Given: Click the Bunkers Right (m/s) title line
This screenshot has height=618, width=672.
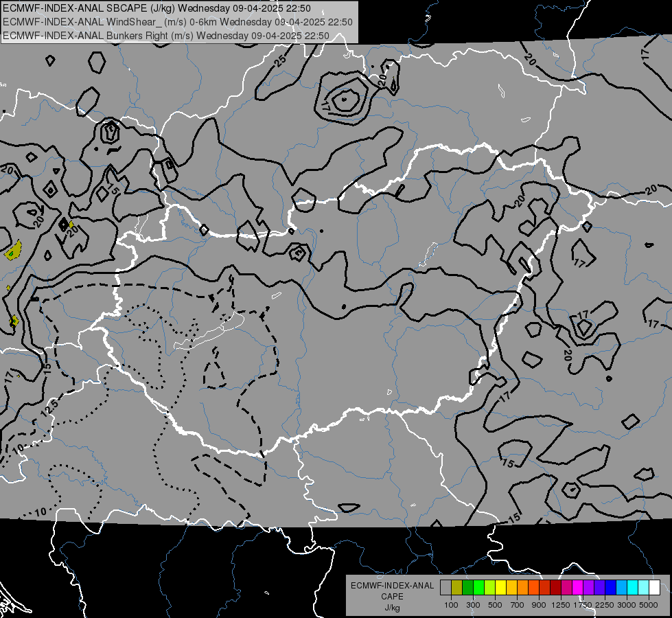Looking at the screenshot, I should (166, 36).
